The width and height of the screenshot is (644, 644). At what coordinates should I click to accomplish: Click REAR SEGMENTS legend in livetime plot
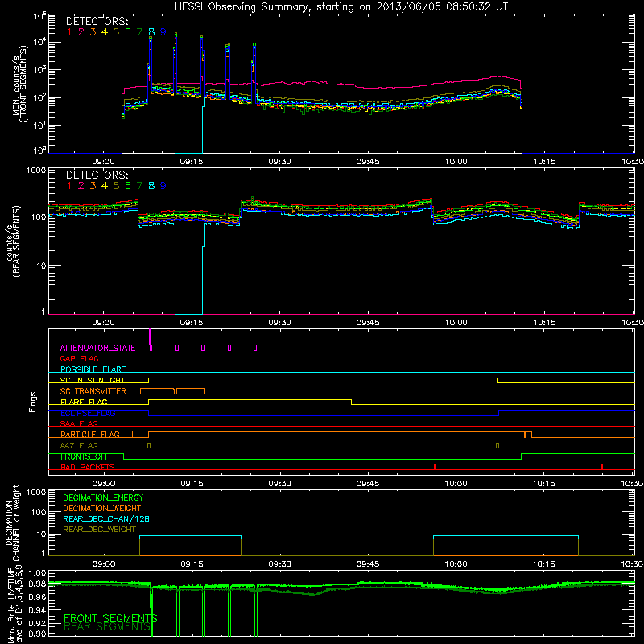[107, 627]
